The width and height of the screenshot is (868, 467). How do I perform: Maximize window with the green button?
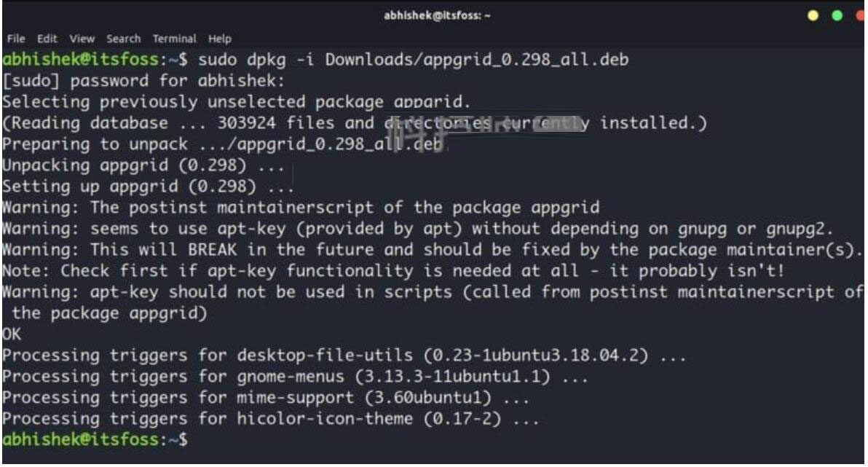pyautogui.click(x=837, y=15)
